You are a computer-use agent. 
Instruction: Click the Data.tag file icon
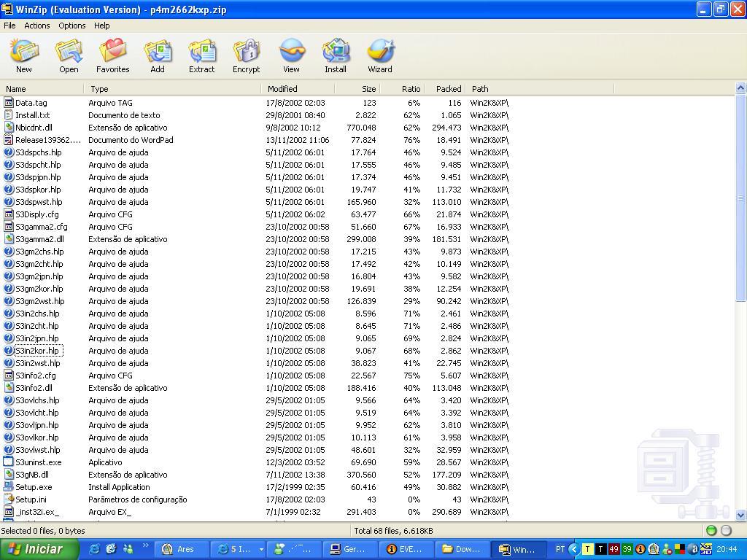9,102
